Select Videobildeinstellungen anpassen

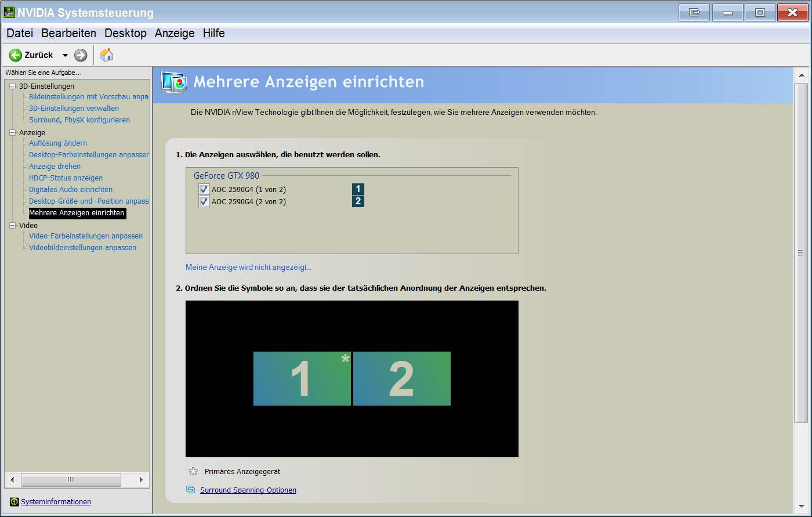(x=83, y=248)
